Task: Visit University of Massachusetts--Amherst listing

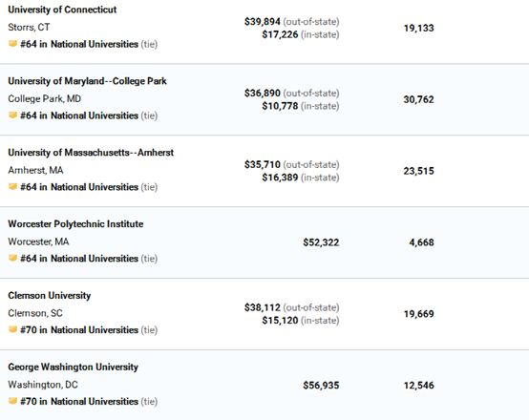Action: click(91, 153)
